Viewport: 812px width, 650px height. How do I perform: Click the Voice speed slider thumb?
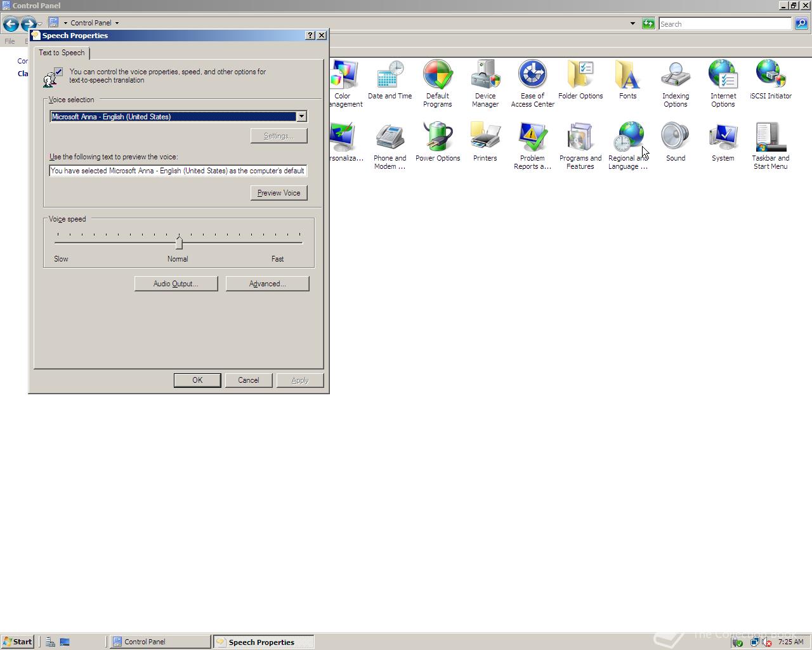pos(179,242)
